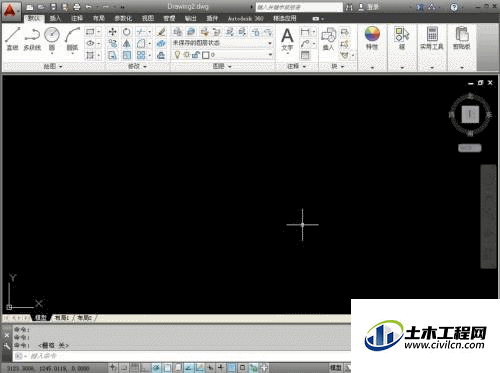Select the Circle (圆) tool

pyautogui.click(x=52, y=39)
